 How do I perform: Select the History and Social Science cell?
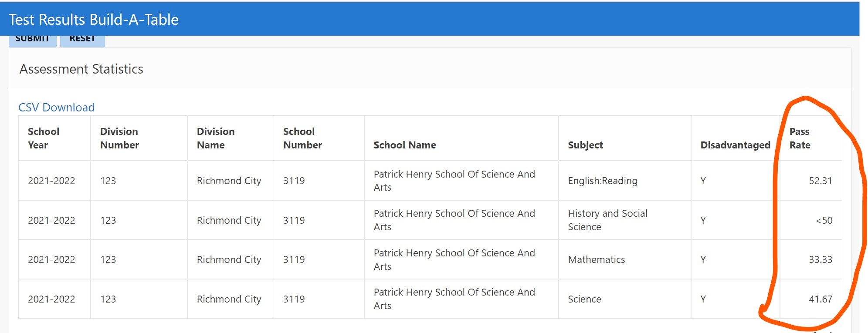click(x=607, y=220)
